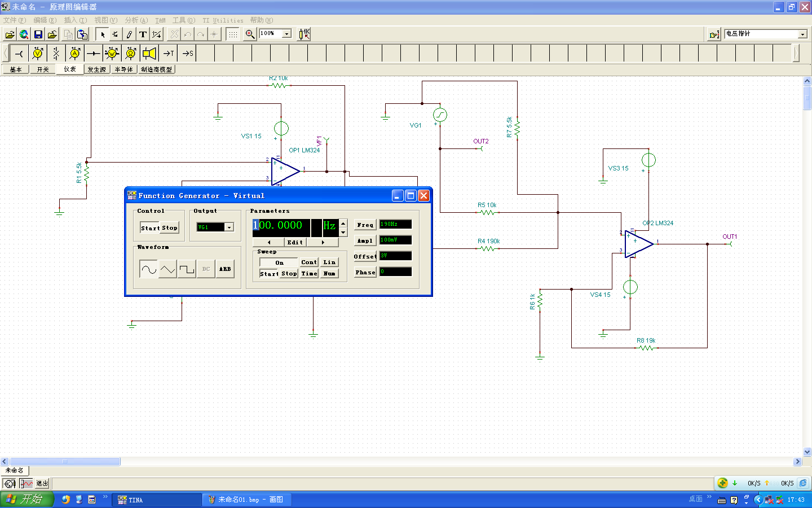Select the ammeter instrument icon

click(74, 54)
